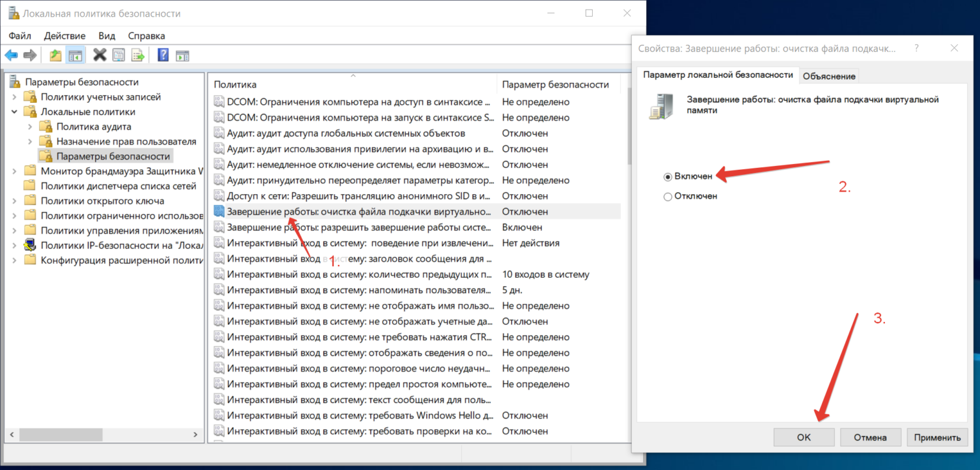980x470 pixels.
Task: Click icon of Интерактивный вход: напоминать пользователям
Action: [219, 290]
